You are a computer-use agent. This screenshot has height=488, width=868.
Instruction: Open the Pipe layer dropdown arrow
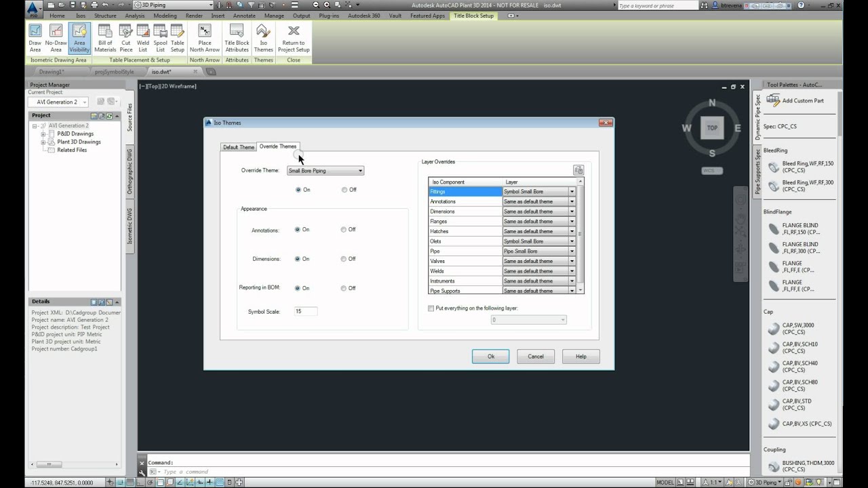tap(572, 251)
